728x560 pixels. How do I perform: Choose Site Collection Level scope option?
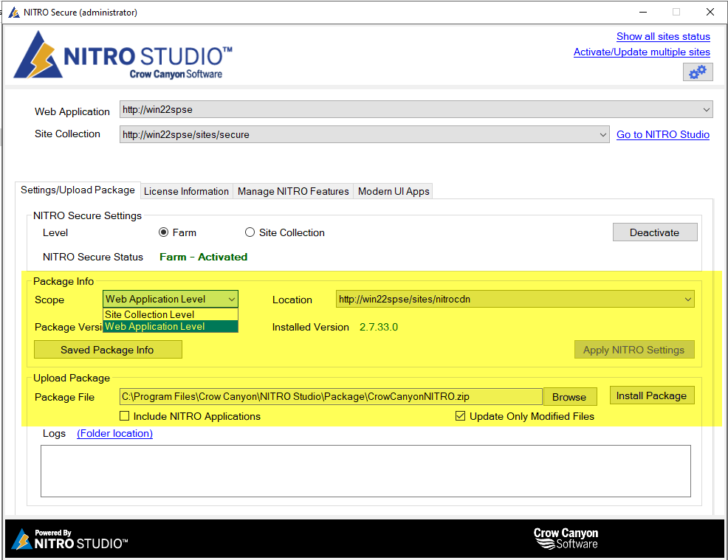pyautogui.click(x=171, y=314)
